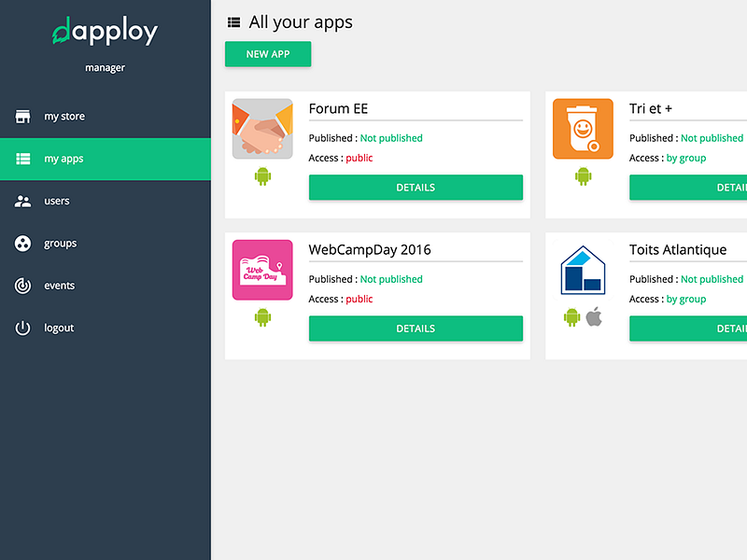Click Apple icon under Toits Atlantique

tap(594, 316)
